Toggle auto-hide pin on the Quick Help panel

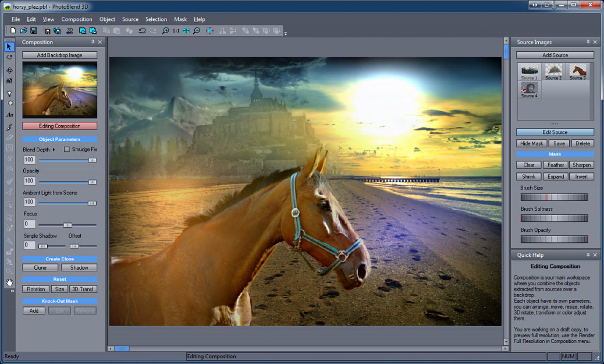[588, 255]
